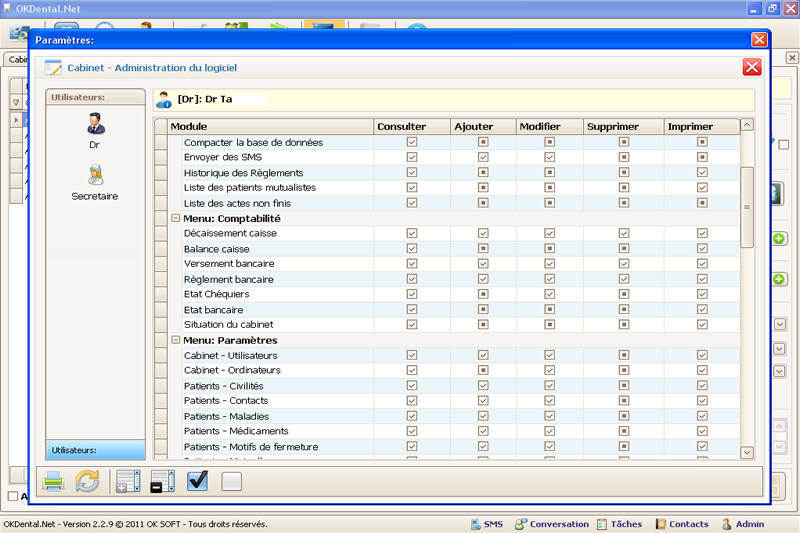Image resolution: width=800 pixels, height=533 pixels.
Task: Toggle Consulter for Compacter la base de données
Action: click(x=412, y=142)
